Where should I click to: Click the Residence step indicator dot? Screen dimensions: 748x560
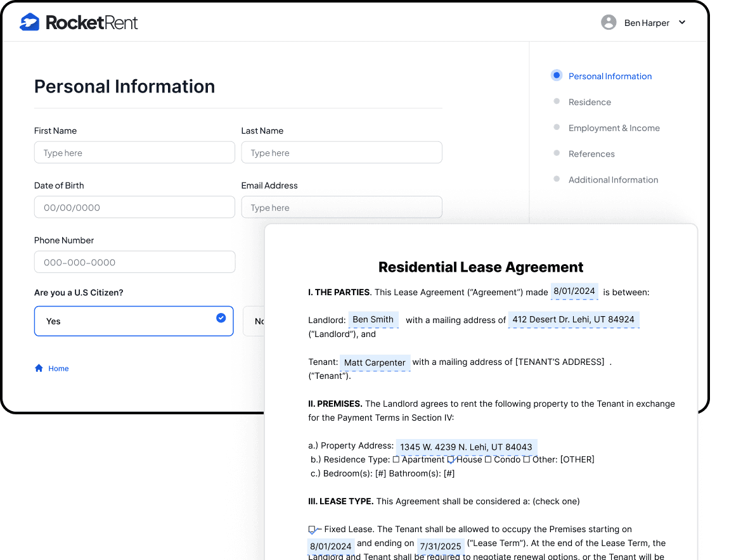click(555, 101)
